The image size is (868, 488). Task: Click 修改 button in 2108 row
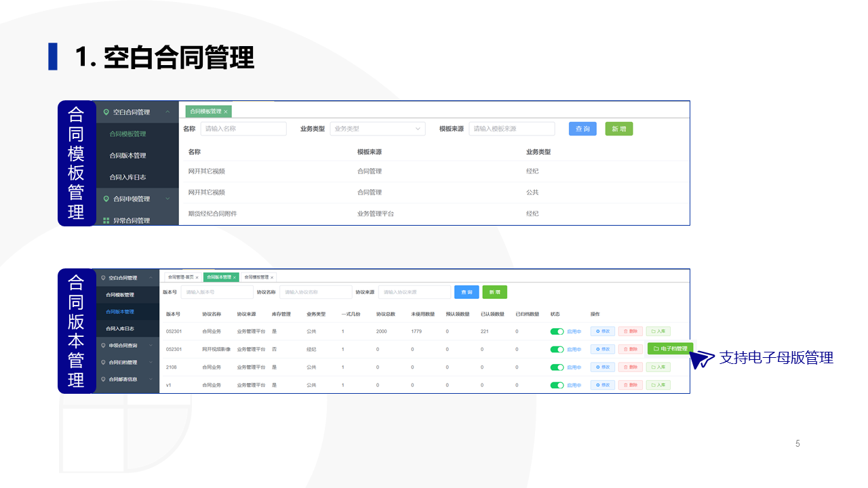pyautogui.click(x=603, y=367)
